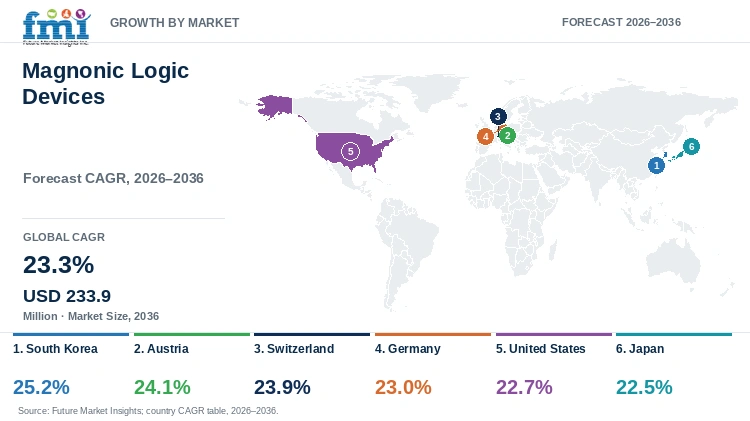Viewport: 750px width, 421px height.
Task: Click the 22.7% United States value
Action: 524,387
